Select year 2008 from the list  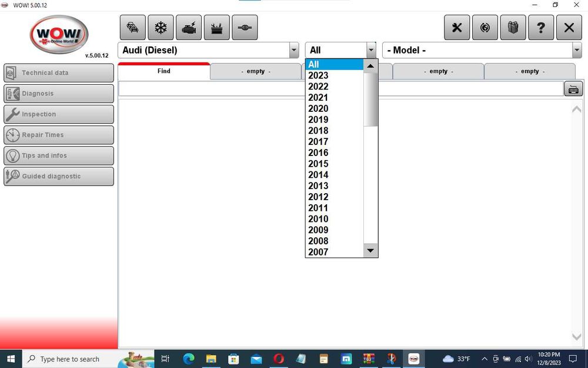335,241
